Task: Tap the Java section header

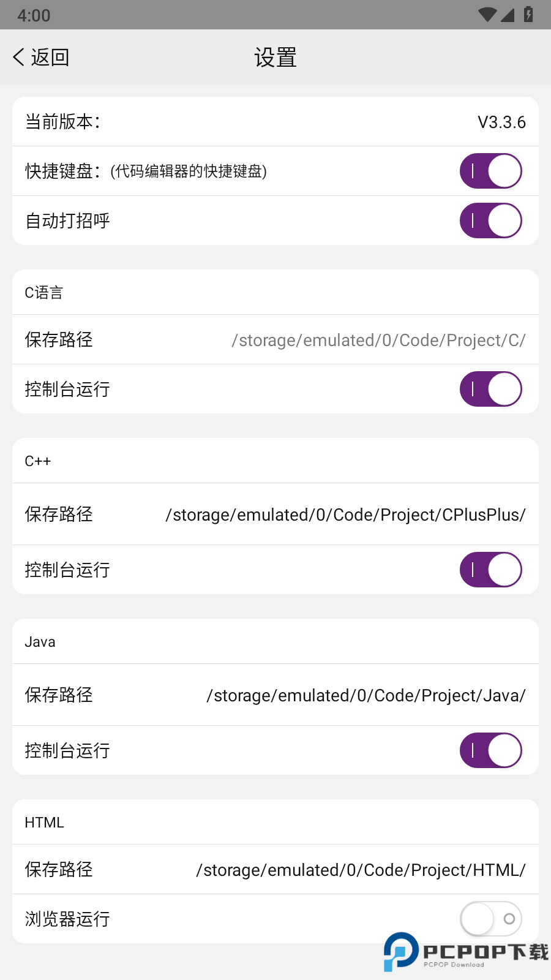Action: coord(40,642)
